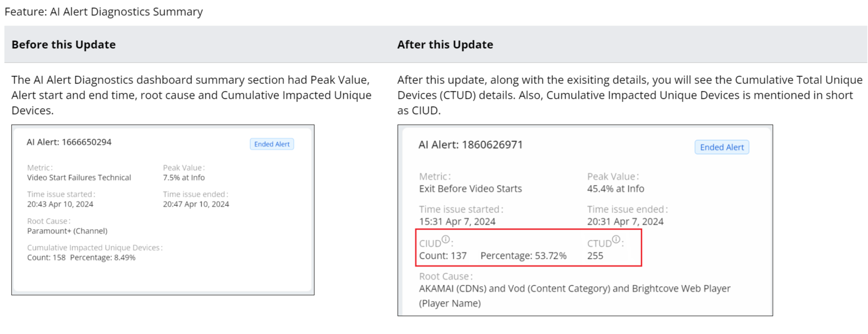Select the "After this Update" column header
The image size is (868, 334).
(x=445, y=45)
